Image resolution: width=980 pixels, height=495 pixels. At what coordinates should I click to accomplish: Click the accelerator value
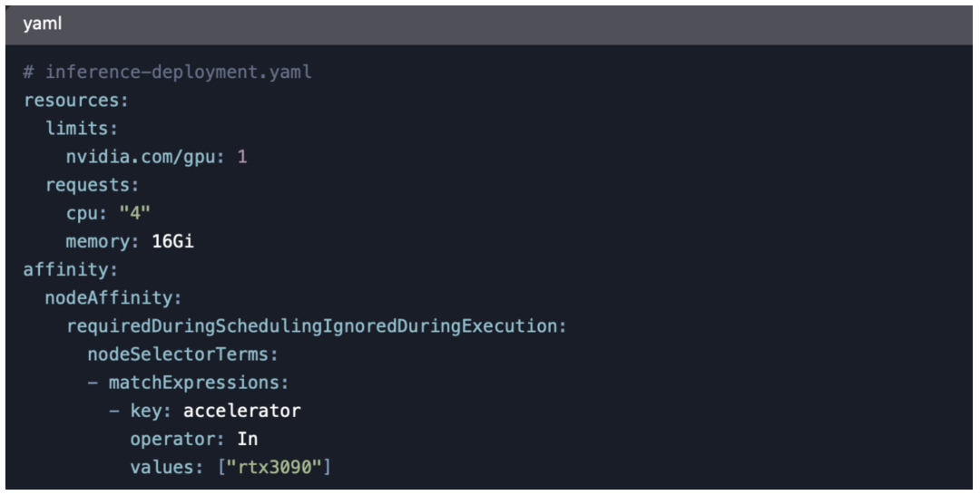(241, 411)
